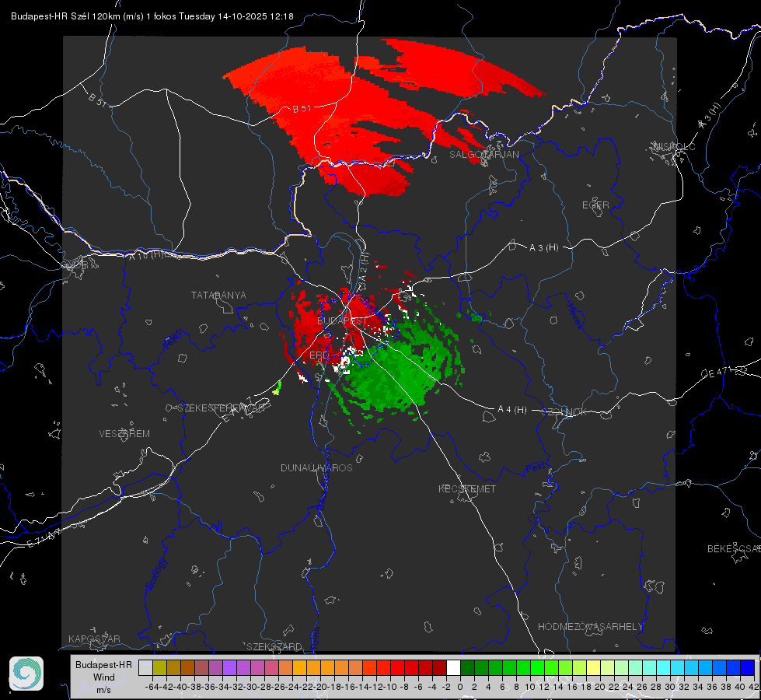Pick the olive swatch right of -64
The image size is (761, 700).
[159, 667]
